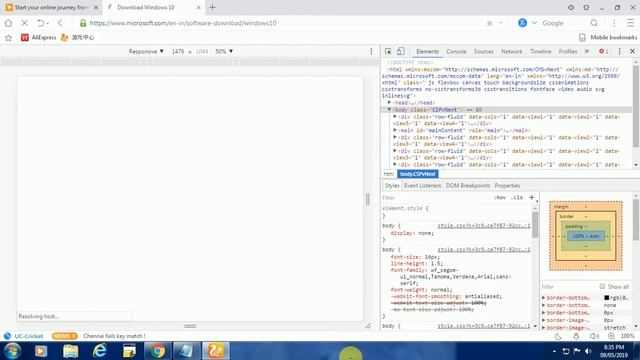Image resolution: width=640 pixels, height=360 pixels.
Task: Toggle the :hov element state button
Action: tap(500, 198)
